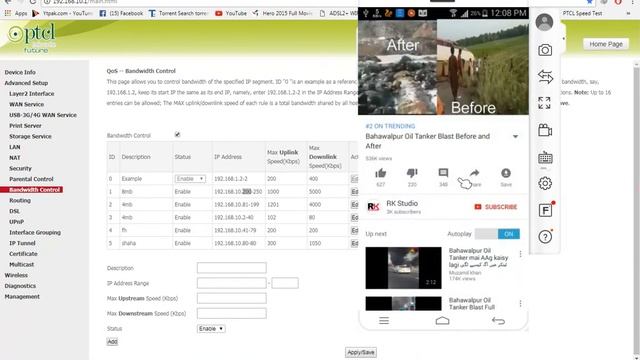This screenshot has height=360, width=640.
Task: Open 'Tanker mai AAg kaisy lagi' video thumbnail
Action: pos(403,268)
